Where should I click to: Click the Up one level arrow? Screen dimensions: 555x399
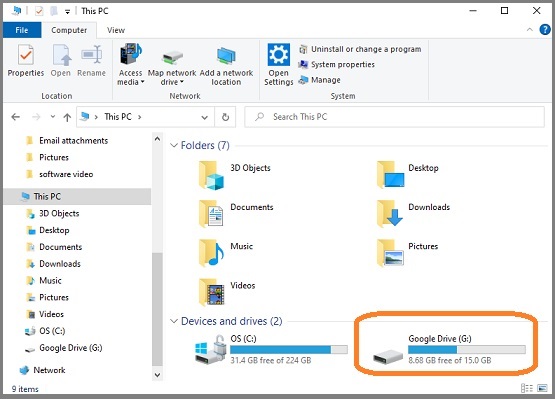[67, 117]
